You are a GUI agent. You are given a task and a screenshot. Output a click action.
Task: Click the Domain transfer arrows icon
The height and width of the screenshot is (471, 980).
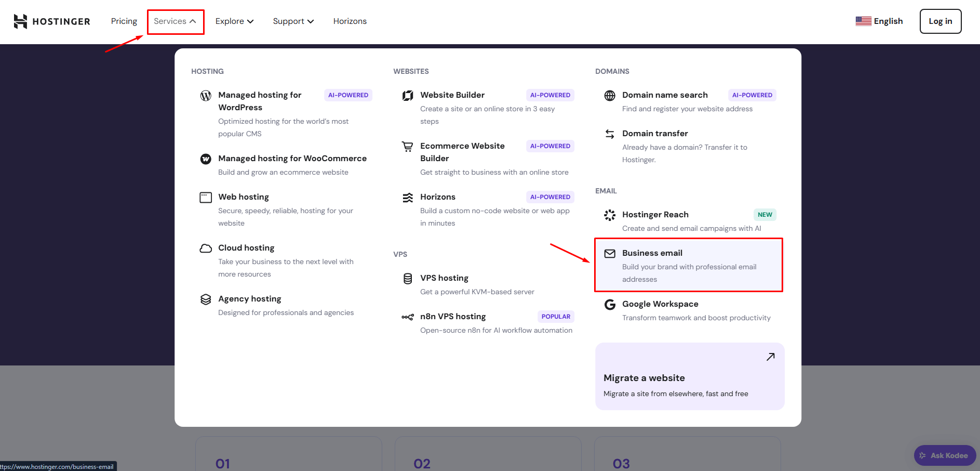pyautogui.click(x=610, y=134)
